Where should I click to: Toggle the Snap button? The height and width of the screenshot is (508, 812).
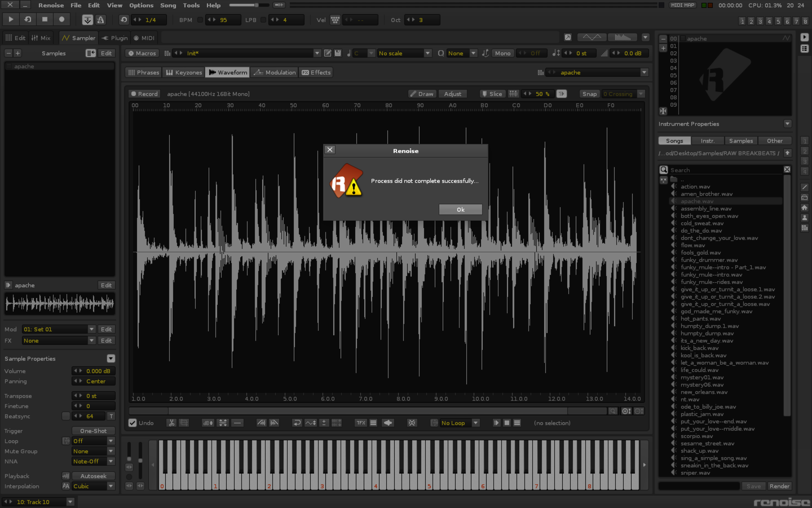589,94
